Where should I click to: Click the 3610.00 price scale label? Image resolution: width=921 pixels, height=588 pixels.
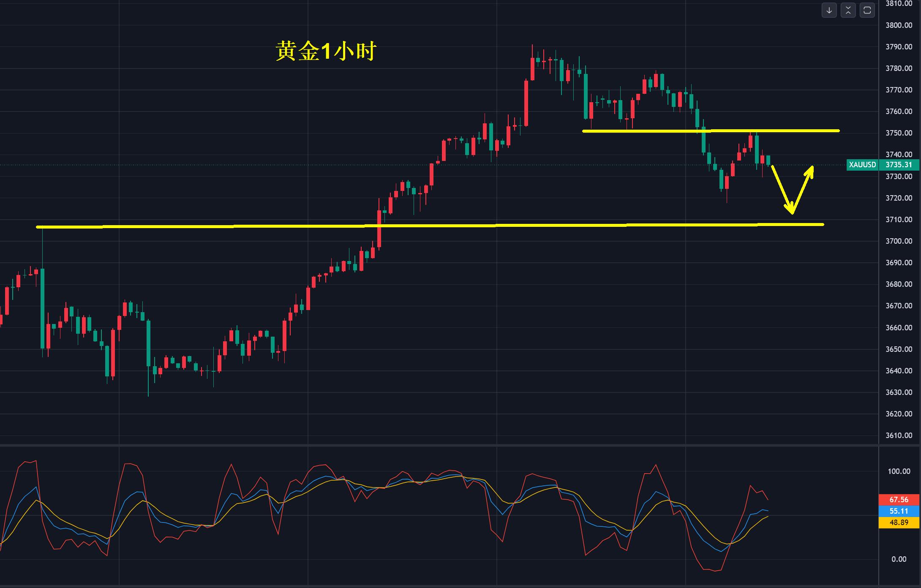pos(899,436)
